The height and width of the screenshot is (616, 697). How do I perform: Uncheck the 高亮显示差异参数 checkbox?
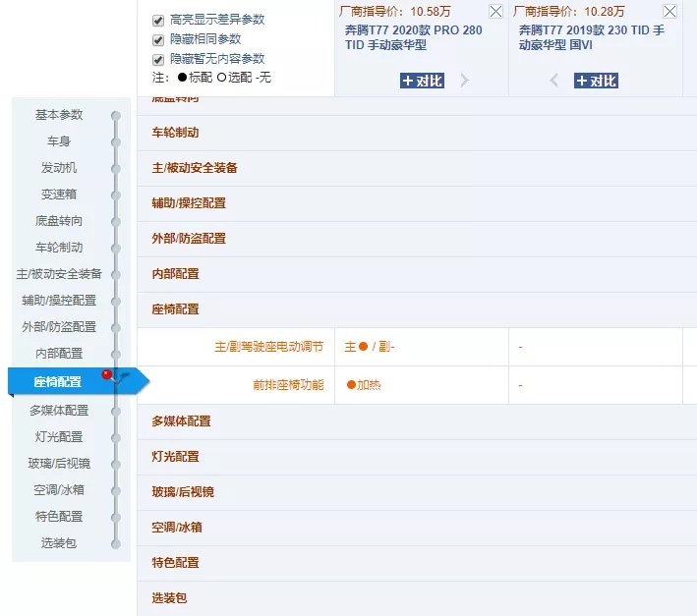[x=158, y=21]
